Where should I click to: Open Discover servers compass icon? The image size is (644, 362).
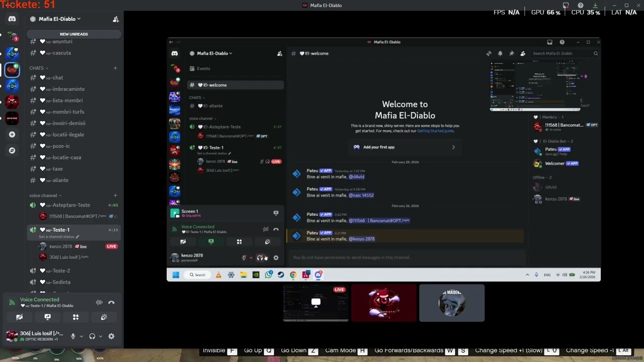coord(12,150)
